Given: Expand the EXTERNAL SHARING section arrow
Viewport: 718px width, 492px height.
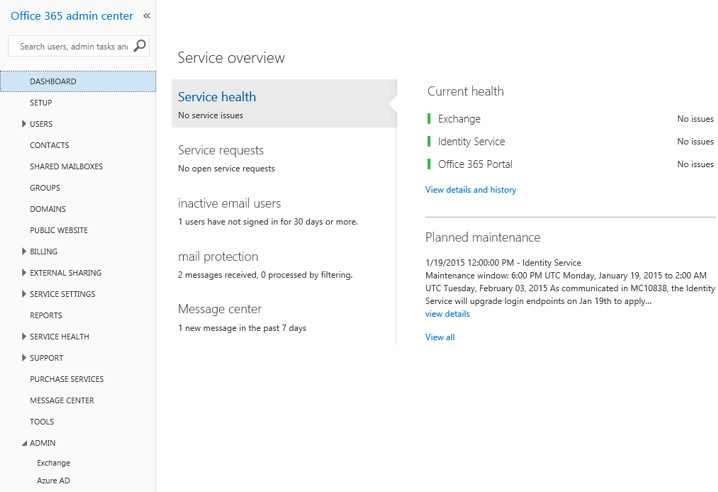Looking at the screenshot, I should pyautogui.click(x=24, y=273).
